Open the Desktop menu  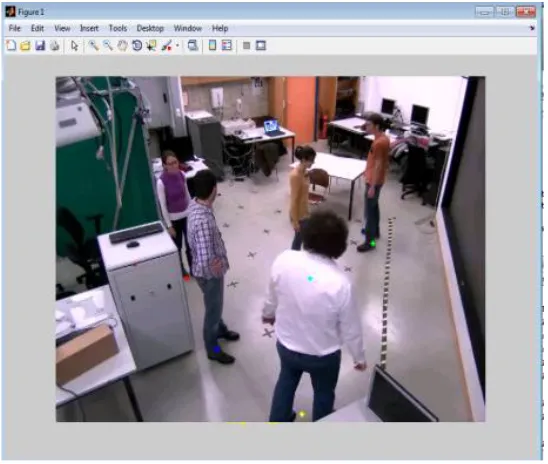click(x=150, y=28)
